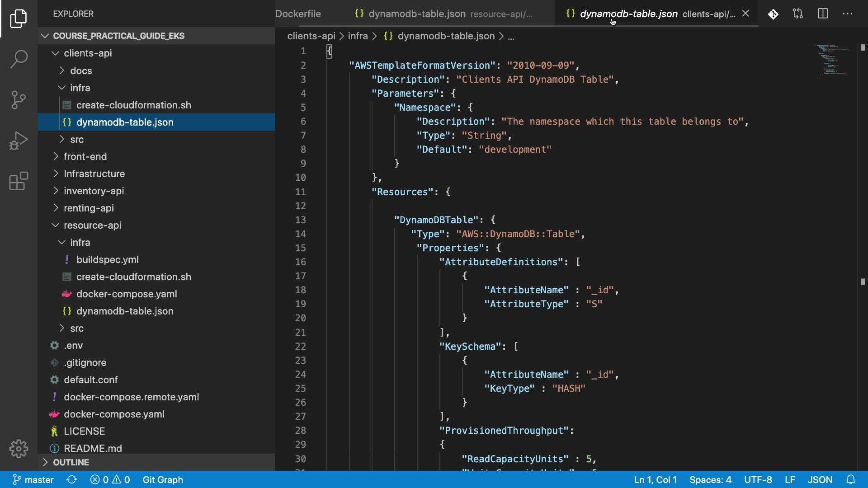Click the master branch indicator
This screenshot has width=868, height=488.
click(33, 479)
